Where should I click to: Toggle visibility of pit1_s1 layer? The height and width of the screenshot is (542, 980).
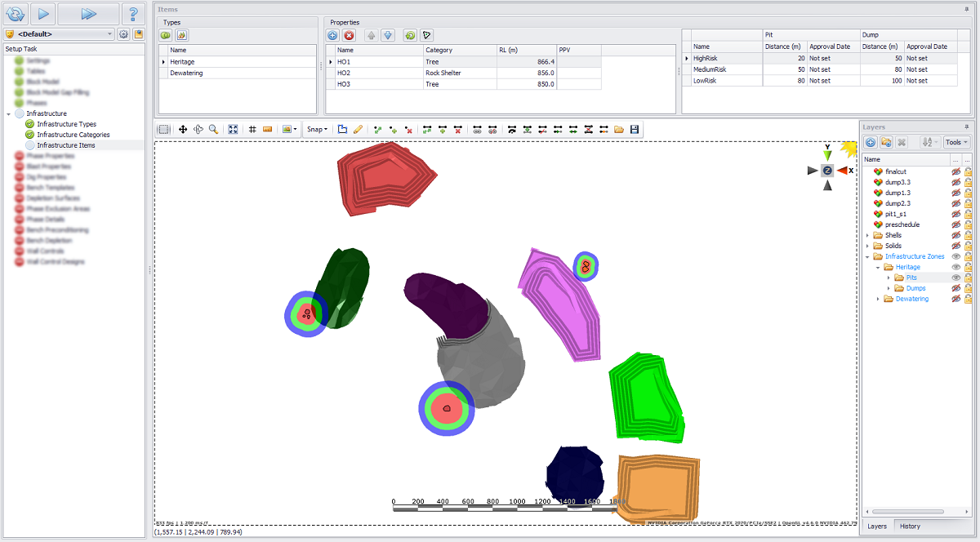pyautogui.click(x=955, y=214)
